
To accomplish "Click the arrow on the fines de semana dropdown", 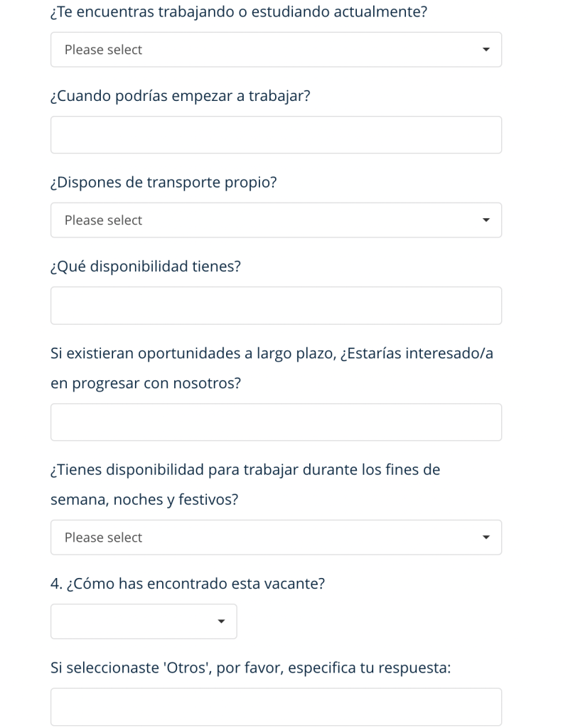I will click(486, 537).
